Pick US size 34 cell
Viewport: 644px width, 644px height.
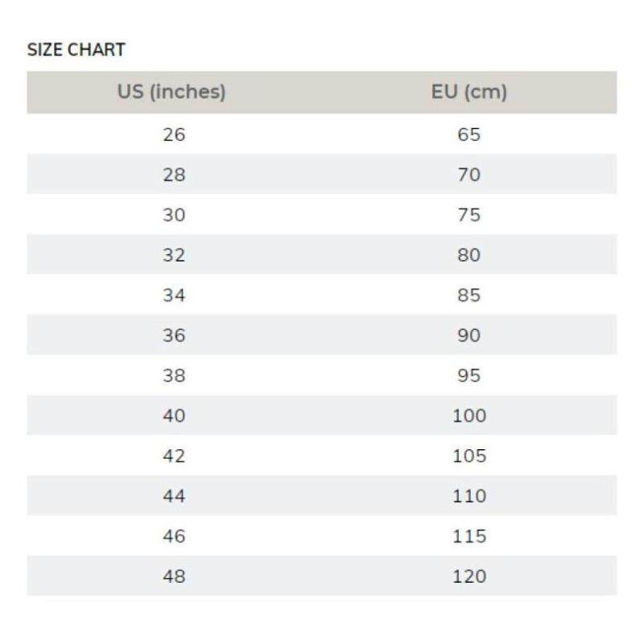coord(174,295)
